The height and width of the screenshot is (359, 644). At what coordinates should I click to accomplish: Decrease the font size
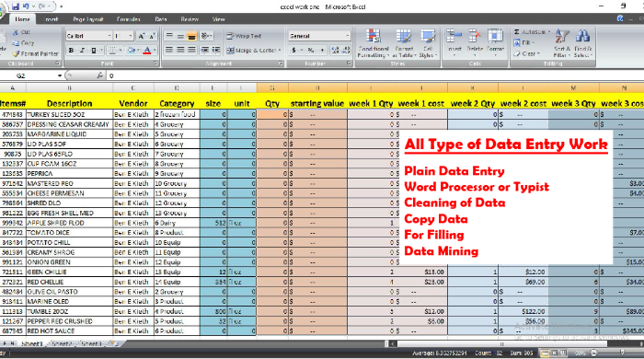(x=152, y=36)
